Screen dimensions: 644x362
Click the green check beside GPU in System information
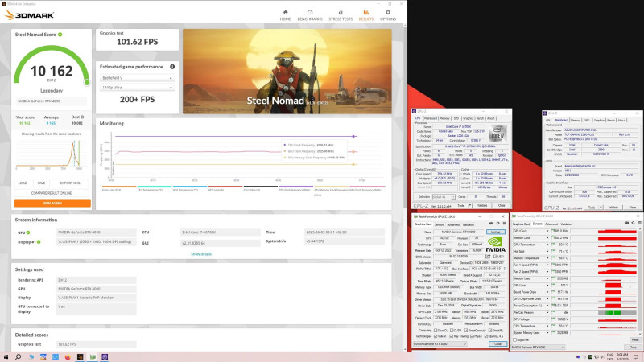tap(28, 232)
